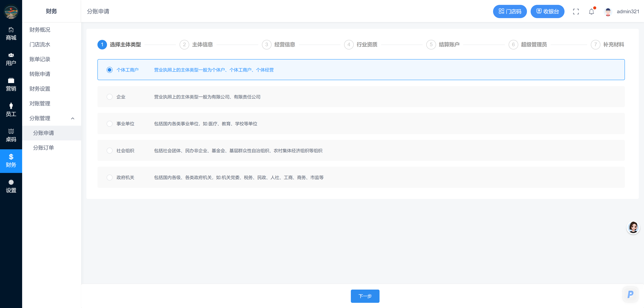This screenshot has width=644, height=308.
Task: Click step 4 行业资质
Action: (x=361, y=44)
